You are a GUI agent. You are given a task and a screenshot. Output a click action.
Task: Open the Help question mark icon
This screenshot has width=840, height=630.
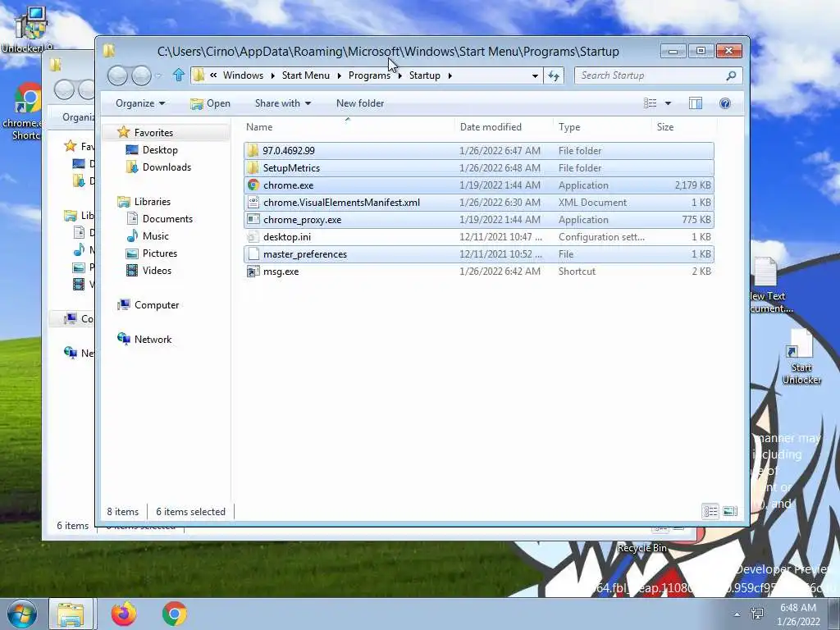click(725, 103)
